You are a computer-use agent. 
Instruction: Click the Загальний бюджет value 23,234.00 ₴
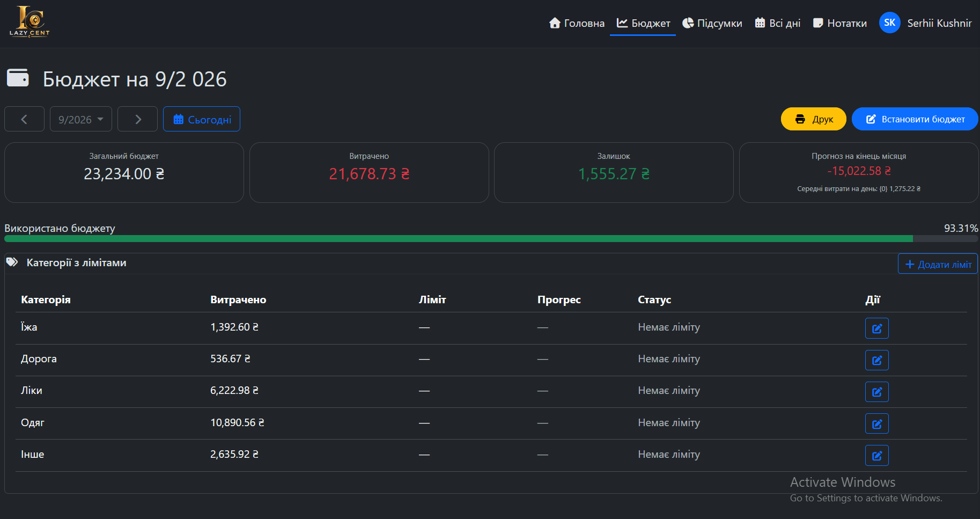click(124, 174)
